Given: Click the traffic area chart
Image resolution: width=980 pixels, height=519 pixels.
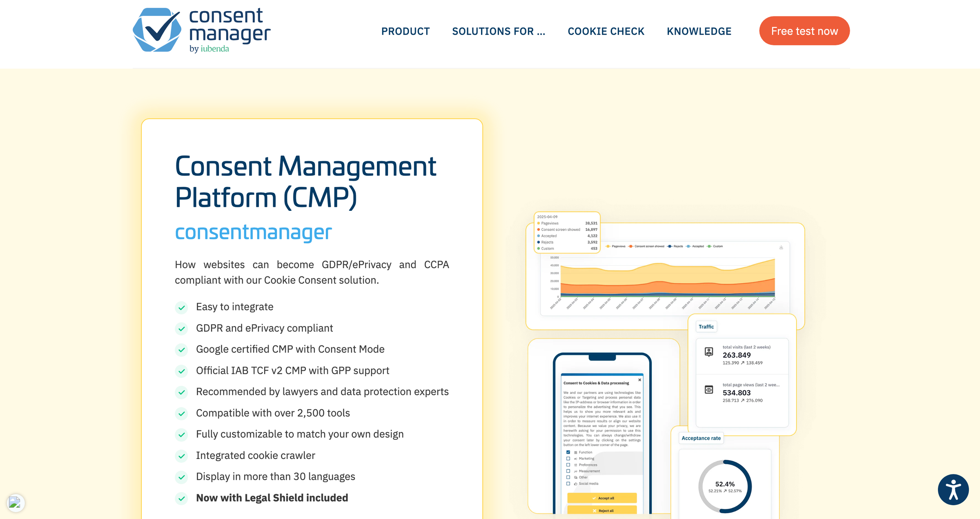Looking at the screenshot, I should 667,277.
